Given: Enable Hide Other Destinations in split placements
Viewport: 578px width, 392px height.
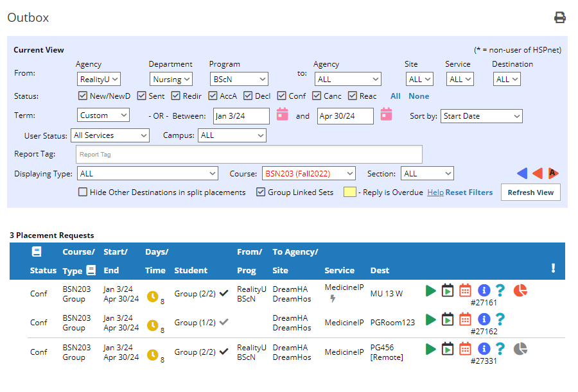Looking at the screenshot, I should [x=83, y=192].
